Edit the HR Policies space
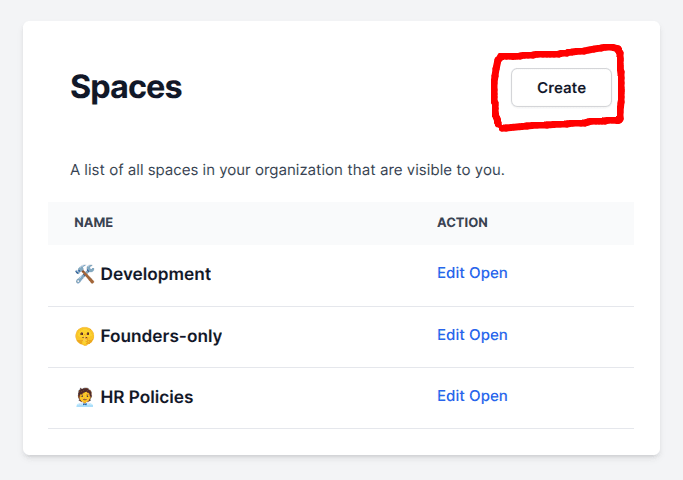This screenshot has height=480, width=683. tap(451, 396)
